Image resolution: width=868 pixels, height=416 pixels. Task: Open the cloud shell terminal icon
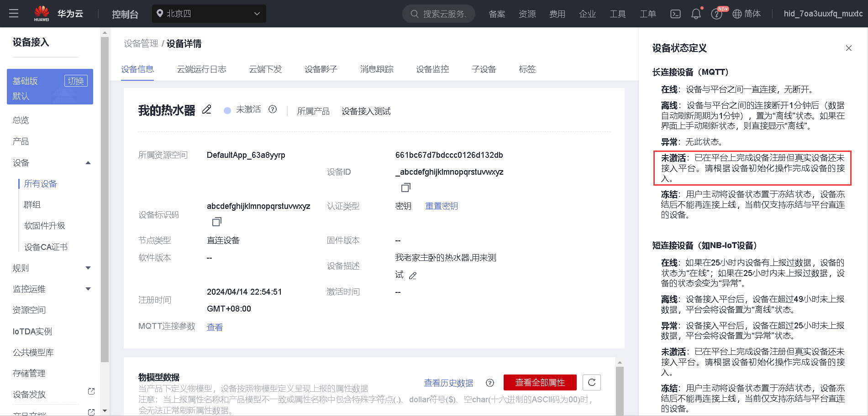[x=675, y=14]
